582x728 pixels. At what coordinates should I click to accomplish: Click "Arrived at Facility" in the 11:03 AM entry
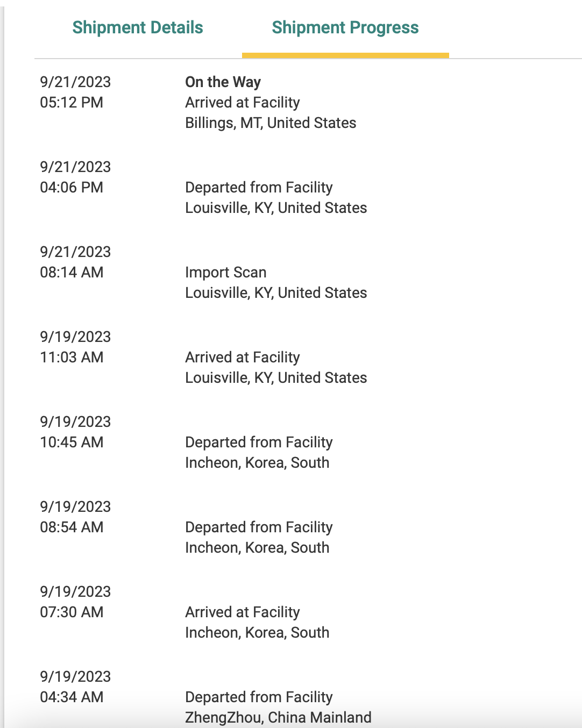pos(242,357)
